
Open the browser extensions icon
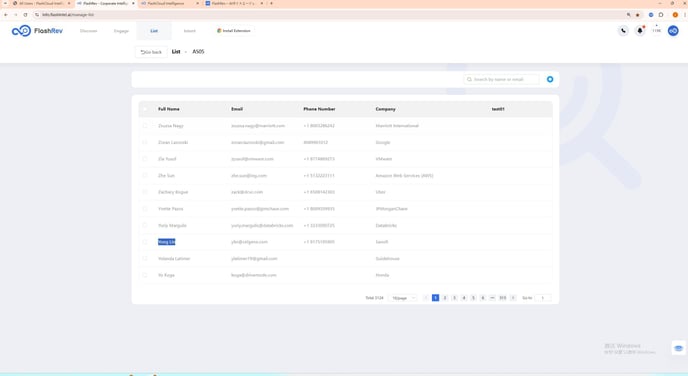pos(661,14)
